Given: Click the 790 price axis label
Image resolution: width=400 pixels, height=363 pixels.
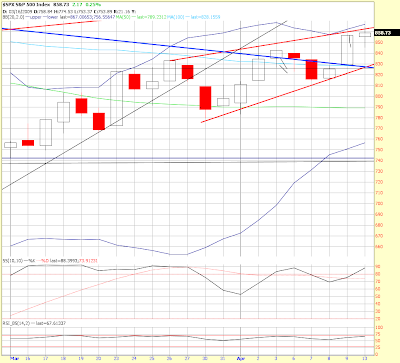Looking at the screenshot, I should click(x=379, y=107).
